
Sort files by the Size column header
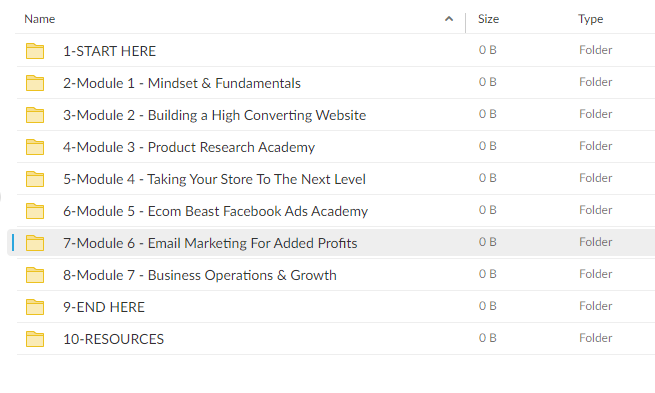(x=488, y=19)
